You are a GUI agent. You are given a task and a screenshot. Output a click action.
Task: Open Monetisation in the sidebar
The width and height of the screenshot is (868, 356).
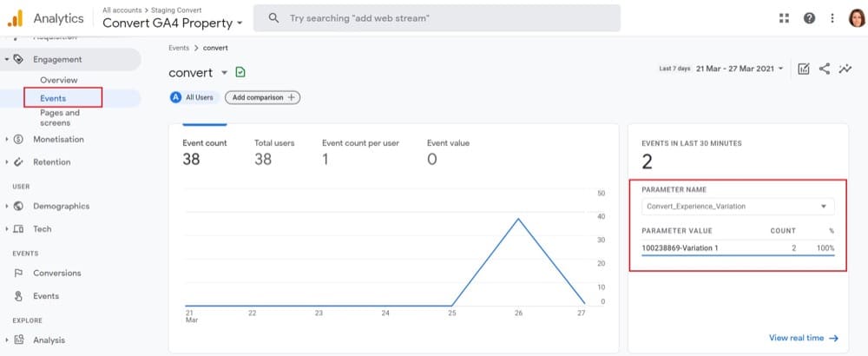coord(59,140)
